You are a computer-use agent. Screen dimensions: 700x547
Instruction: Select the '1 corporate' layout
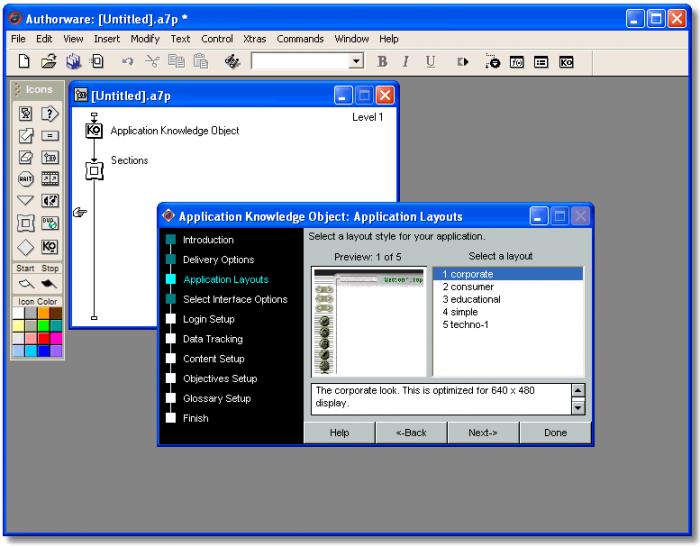pos(508,274)
